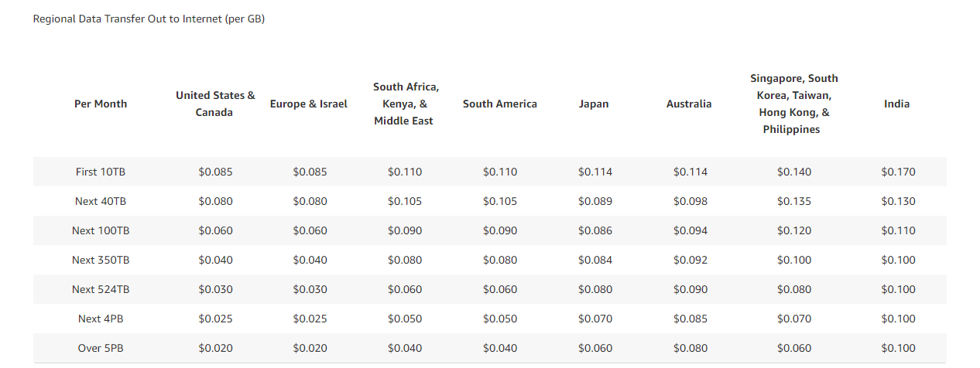Image resolution: width=980 pixels, height=368 pixels.
Task: Click the $0.170 India price cell
Action: click(898, 172)
